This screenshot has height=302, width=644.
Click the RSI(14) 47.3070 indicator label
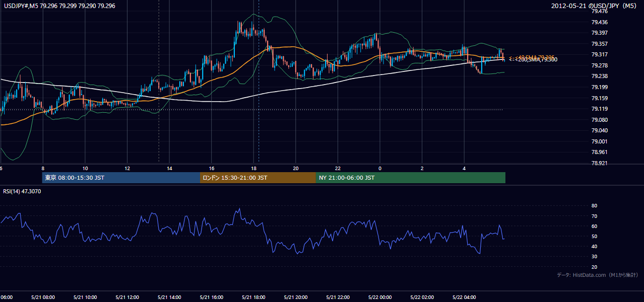[22, 191]
